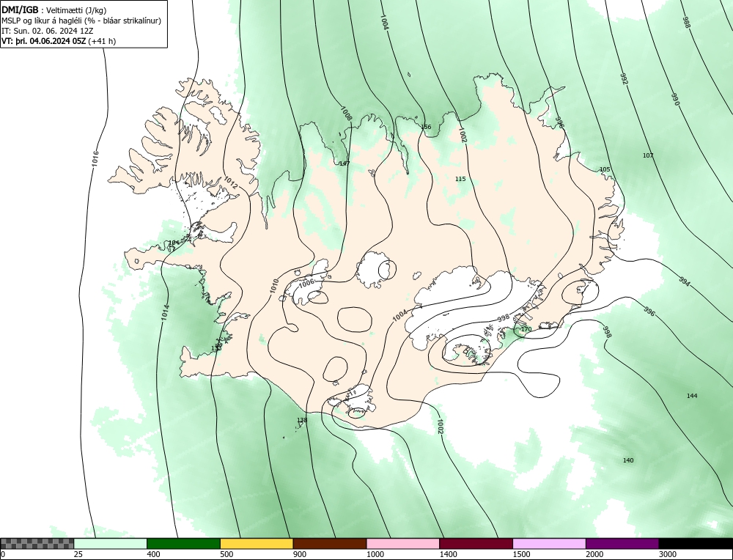
Task: Pick the dark green 400–500 legend swatch
Action: (183, 543)
